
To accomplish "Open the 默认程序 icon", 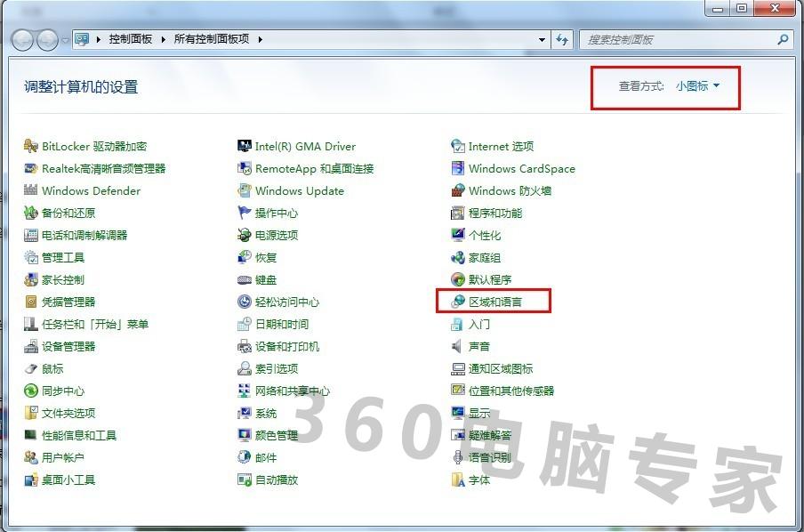I will [x=457, y=279].
